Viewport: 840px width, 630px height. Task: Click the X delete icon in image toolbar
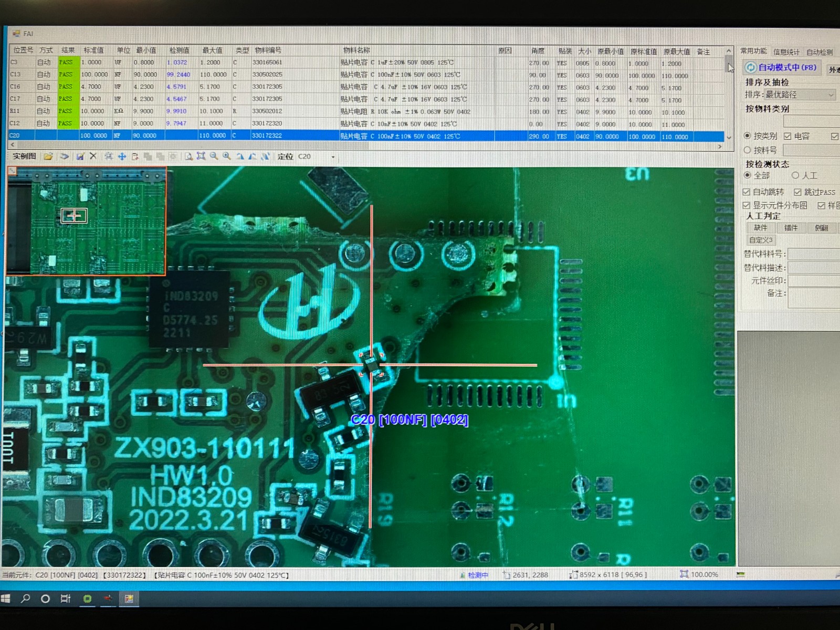[x=93, y=156]
